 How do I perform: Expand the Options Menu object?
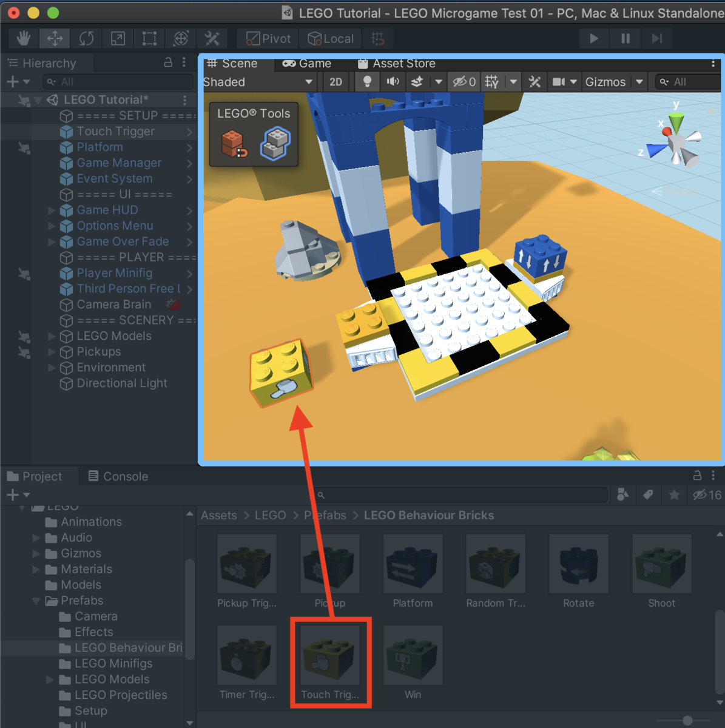tap(52, 226)
